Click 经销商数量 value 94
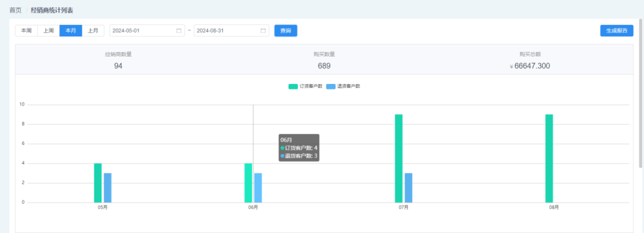This screenshot has height=233, width=644. [118, 66]
